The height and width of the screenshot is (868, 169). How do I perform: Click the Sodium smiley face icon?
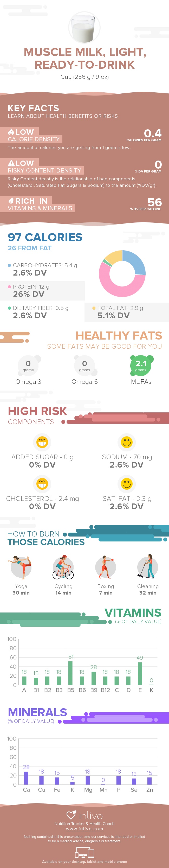[x=127, y=442]
